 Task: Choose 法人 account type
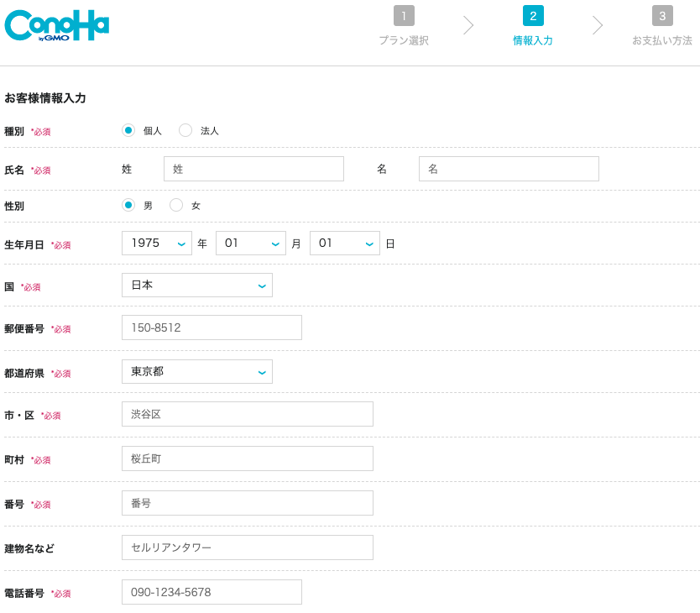click(x=185, y=130)
